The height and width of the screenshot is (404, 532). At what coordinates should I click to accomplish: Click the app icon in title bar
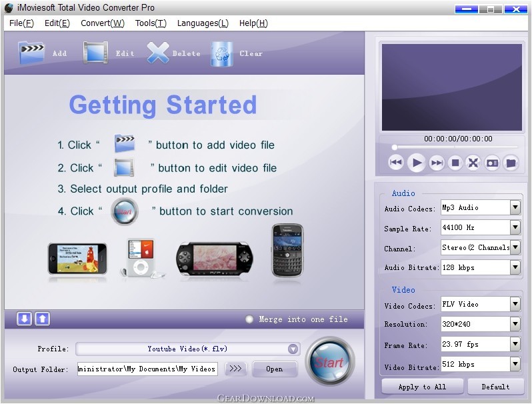pos(9,8)
